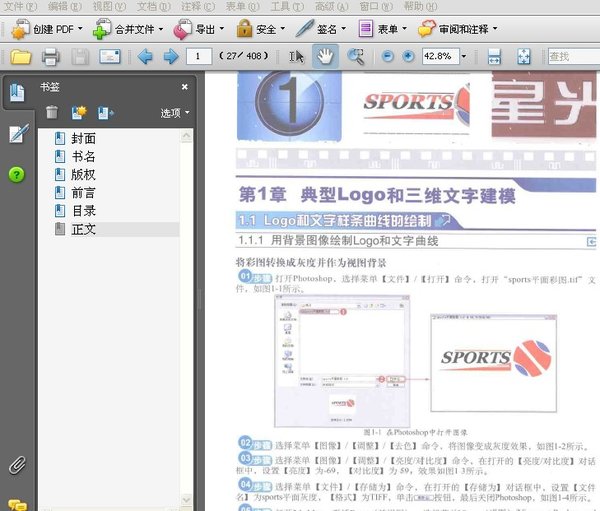Viewport: 600px width, 511px height.
Task: Go to previous page with left arrow
Action: coord(145,57)
